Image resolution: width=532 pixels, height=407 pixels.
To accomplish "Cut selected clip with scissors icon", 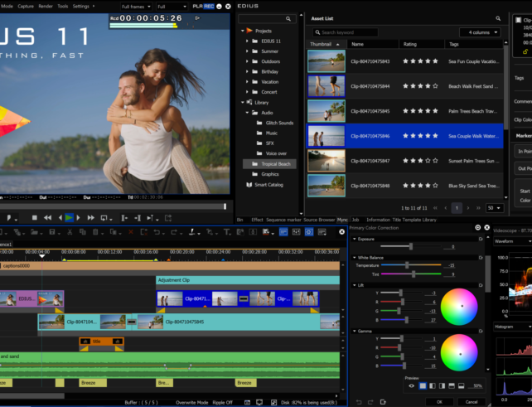I will click(70, 232).
